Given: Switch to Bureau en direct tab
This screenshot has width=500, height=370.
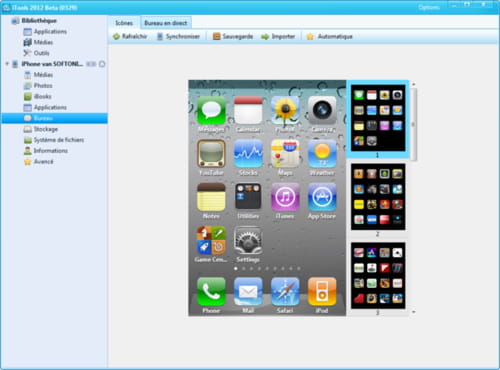Looking at the screenshot, I should (x=166, y=23).
